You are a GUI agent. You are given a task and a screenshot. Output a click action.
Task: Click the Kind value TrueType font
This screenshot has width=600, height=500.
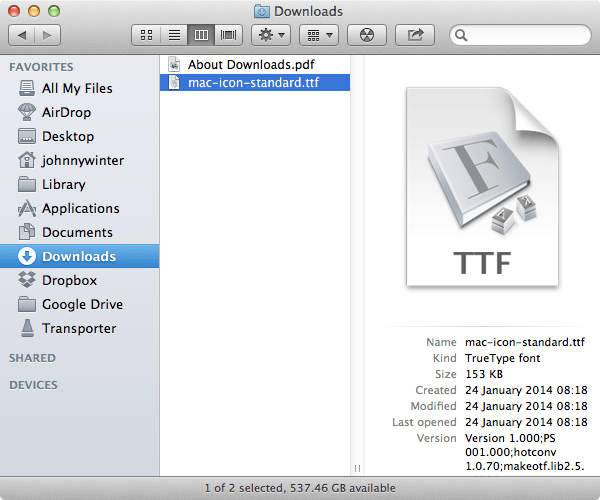502,358
